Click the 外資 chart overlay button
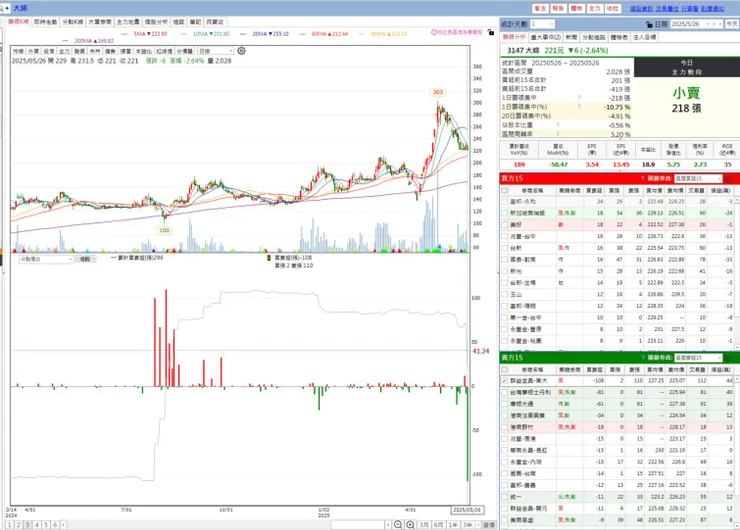740x530 pixels. point(34,51)
